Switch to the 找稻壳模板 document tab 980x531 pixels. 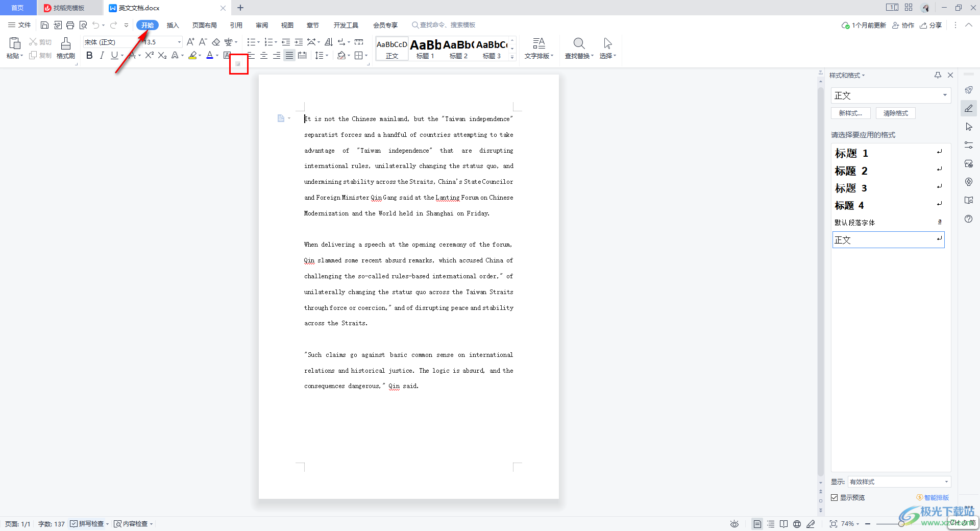click(x=69, y=8)
